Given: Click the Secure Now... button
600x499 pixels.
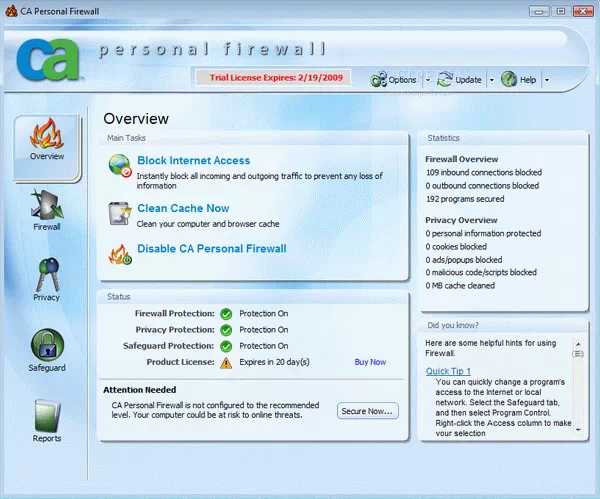Looking at the screenshot, I should [367, 411].
